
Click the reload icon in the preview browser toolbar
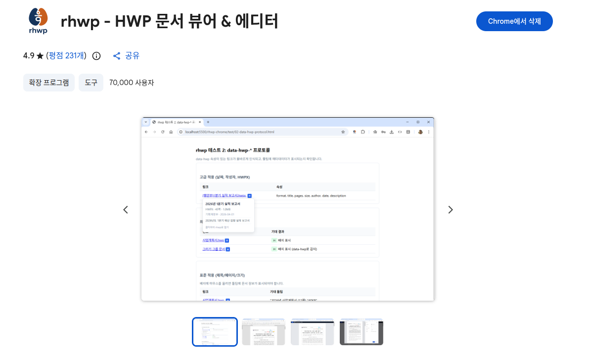pyautogui.click(x=163, y=132)
